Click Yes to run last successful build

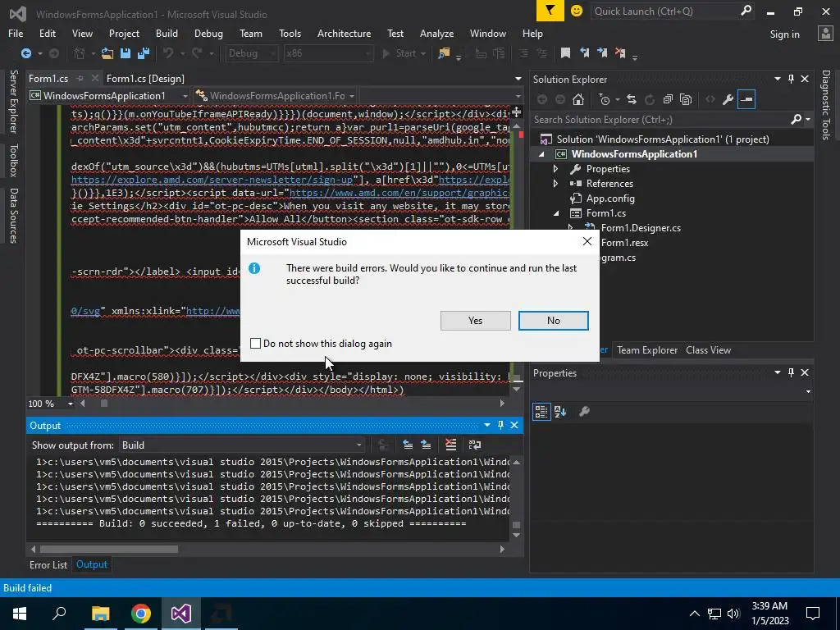pyautogui.click(x=475, y=321)
